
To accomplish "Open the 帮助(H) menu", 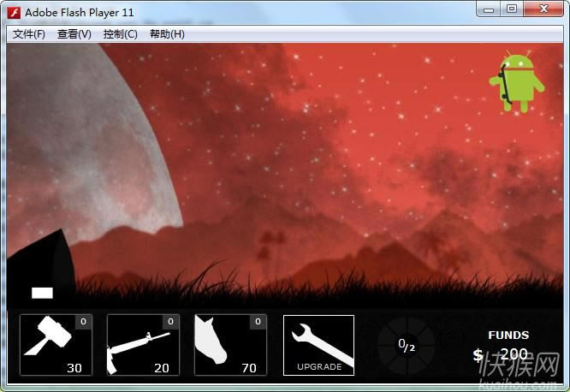I will coord(166,34).
